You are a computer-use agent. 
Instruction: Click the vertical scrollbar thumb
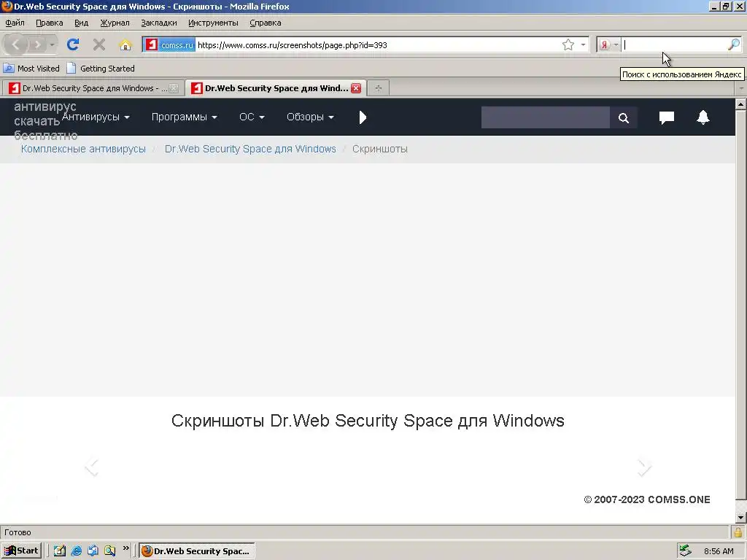(x=741, y=305)
